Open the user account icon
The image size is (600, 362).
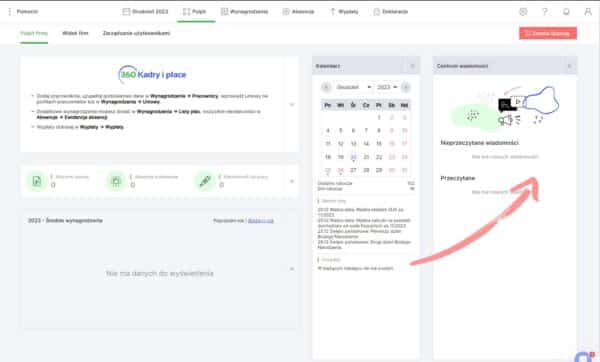(588, 11)
